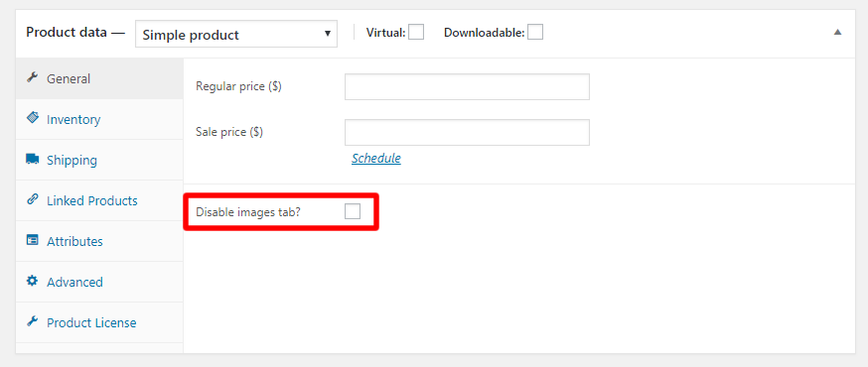This screenshot has height=367, width=868.
Task: Click the Product License wrench icon
Action: (x=33, y=321)
